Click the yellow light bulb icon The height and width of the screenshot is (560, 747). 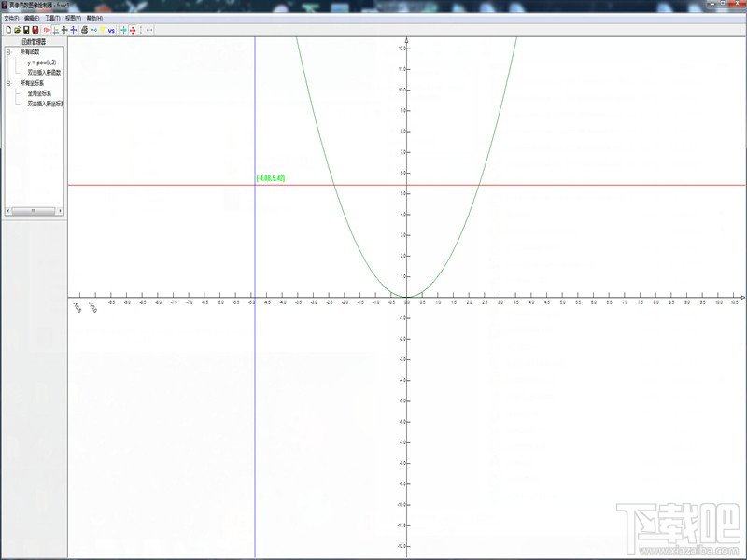click(x=103, y=30)
